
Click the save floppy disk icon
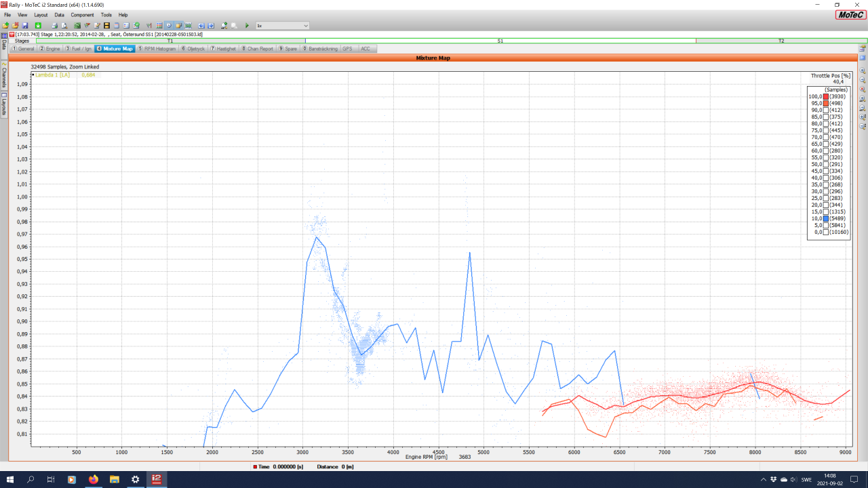click(25, 25)
